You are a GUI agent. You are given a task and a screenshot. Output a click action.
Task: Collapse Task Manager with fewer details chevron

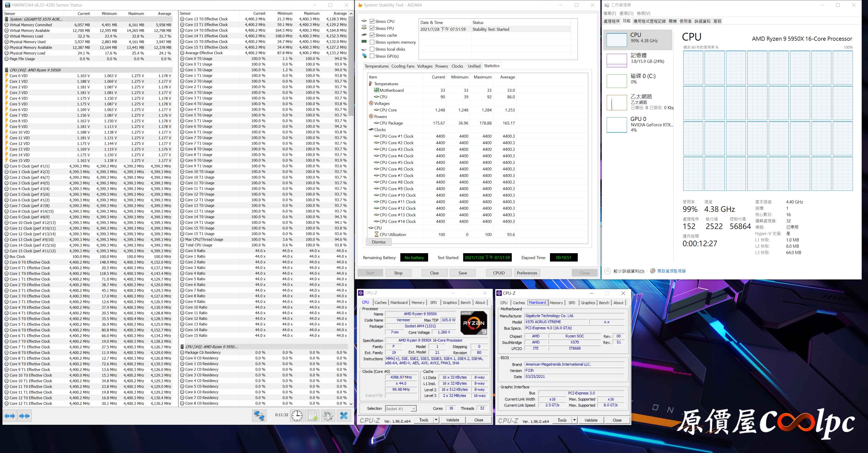coord(607,271)
